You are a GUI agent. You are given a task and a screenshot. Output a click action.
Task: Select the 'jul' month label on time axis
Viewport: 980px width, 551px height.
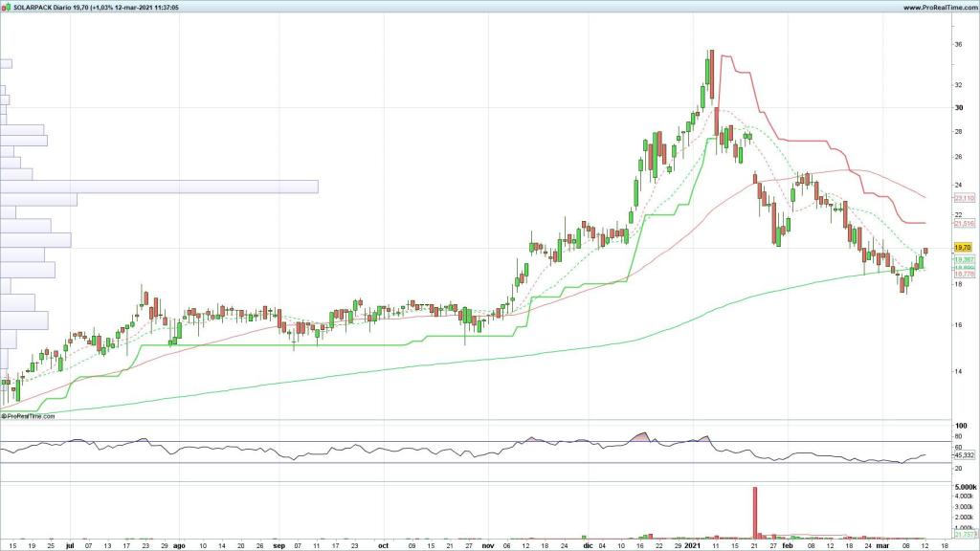tap(71, 543)
